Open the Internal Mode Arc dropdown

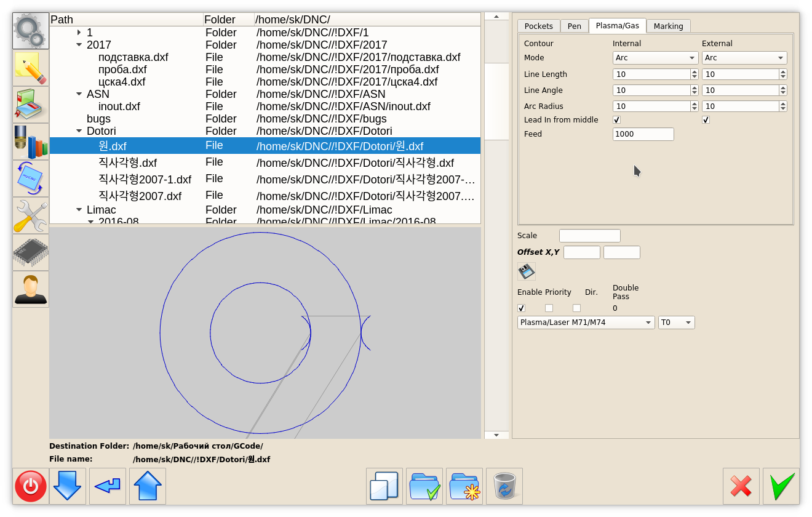pyautogui.click(x=655, y=58)
